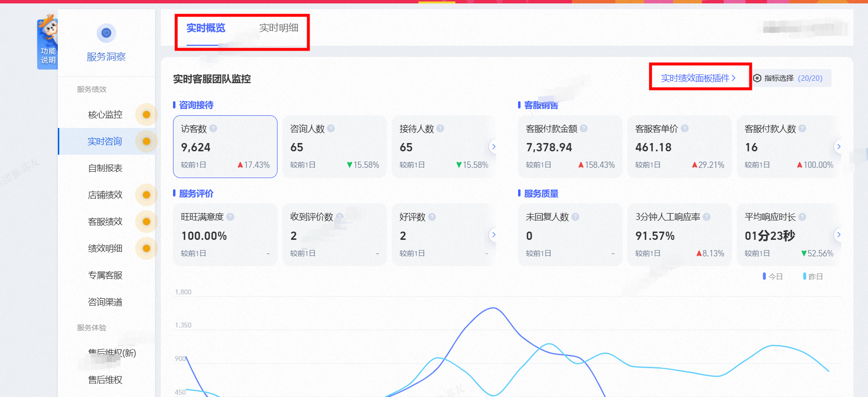Show next metrics in 服务评价 row
Screen dimensions: 868x397
point(494,235)
